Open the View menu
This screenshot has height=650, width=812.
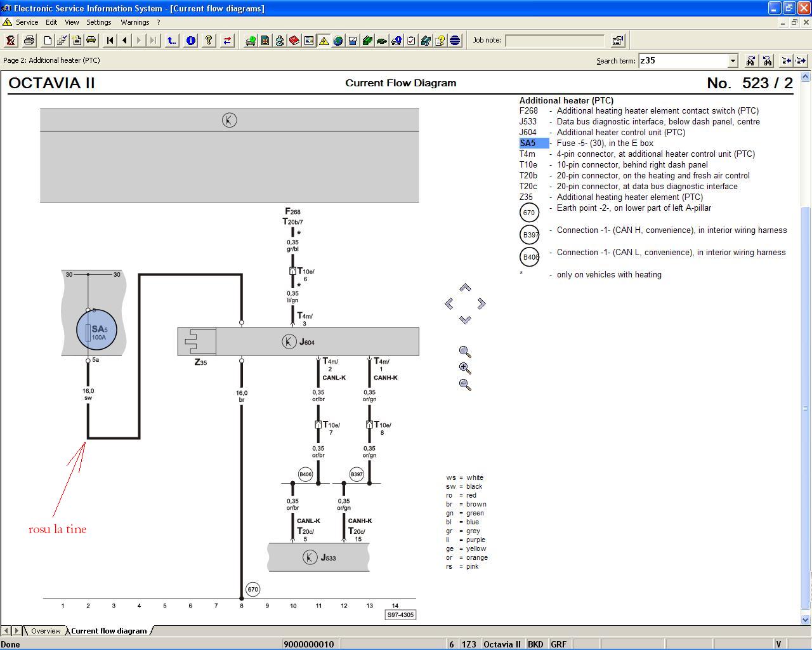click(72, 22)
